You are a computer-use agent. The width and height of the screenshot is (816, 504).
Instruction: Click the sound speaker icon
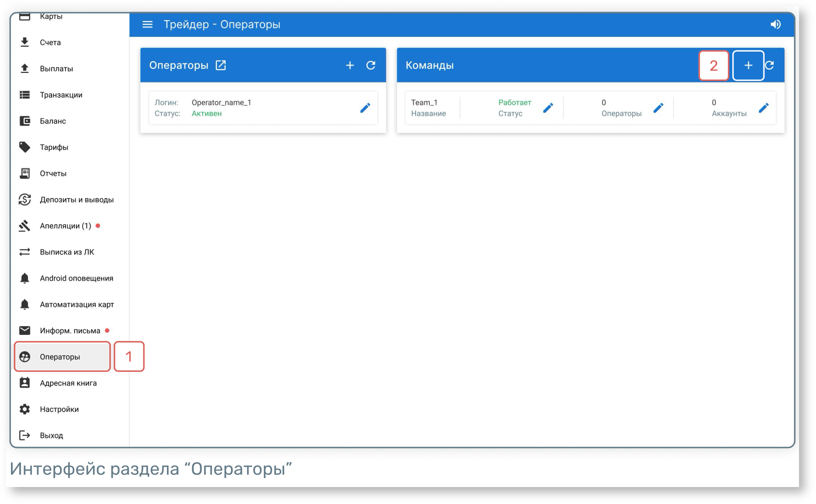tap(775, 24)
